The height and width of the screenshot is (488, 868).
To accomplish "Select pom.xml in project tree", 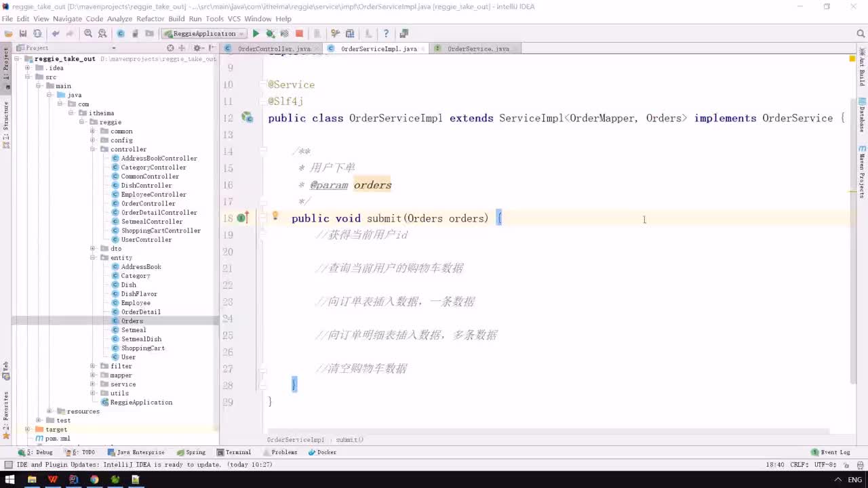I will tap(52, 439).
